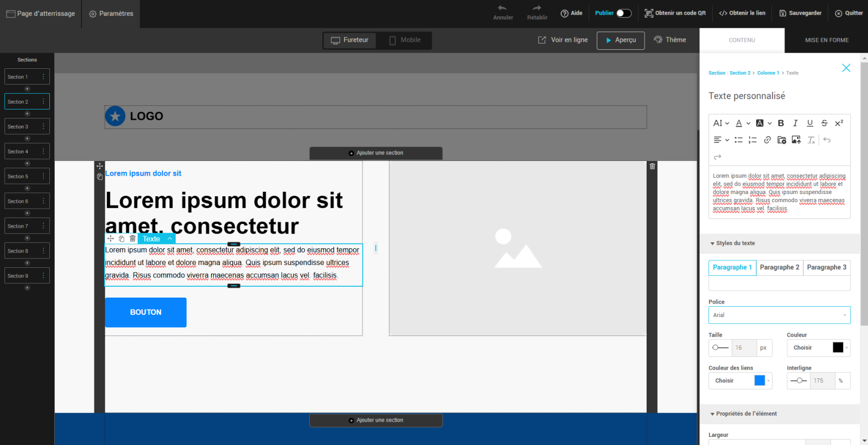Toggle the Publier switch
Viewport: 868px width, 445px height.
pos(624,13)
